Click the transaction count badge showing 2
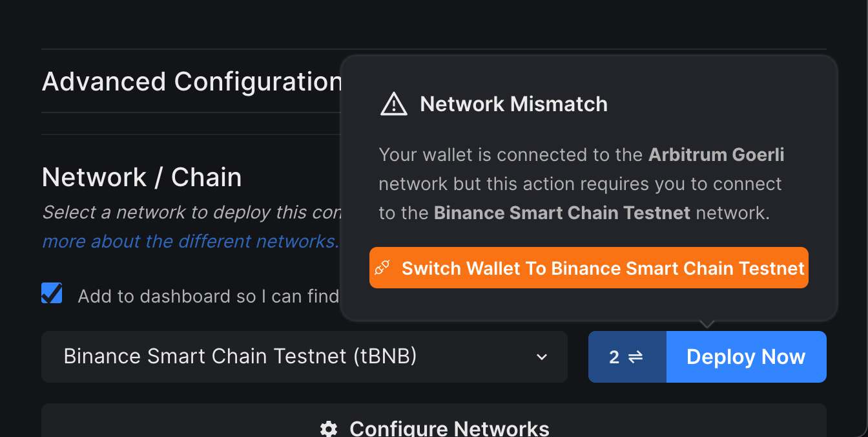The image size is (868, 437). pos(627,356)
